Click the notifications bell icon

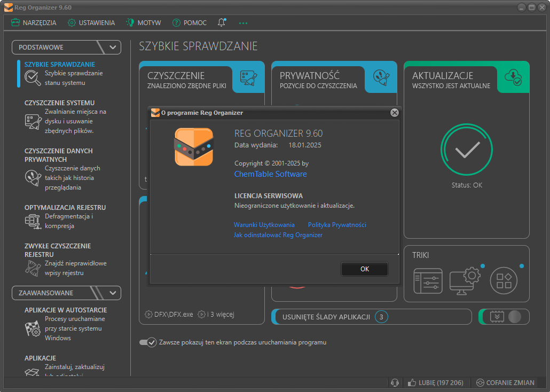(x=221, y=23)
